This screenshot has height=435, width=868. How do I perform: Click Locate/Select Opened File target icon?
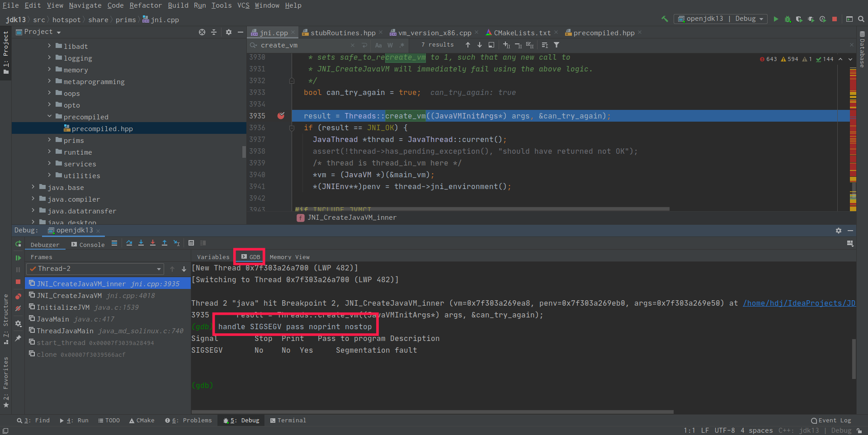[202, 32]
